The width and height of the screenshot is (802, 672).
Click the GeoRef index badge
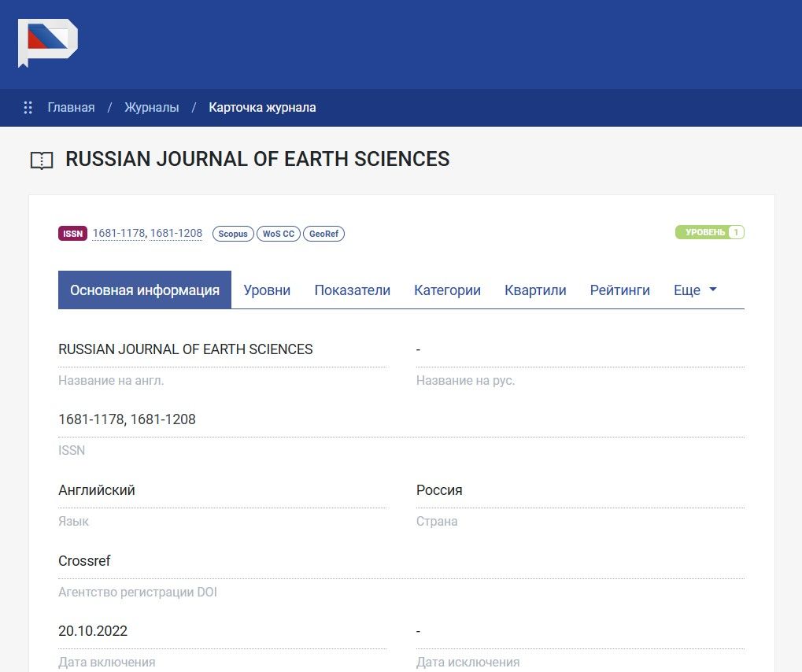[x=323, y=234]
